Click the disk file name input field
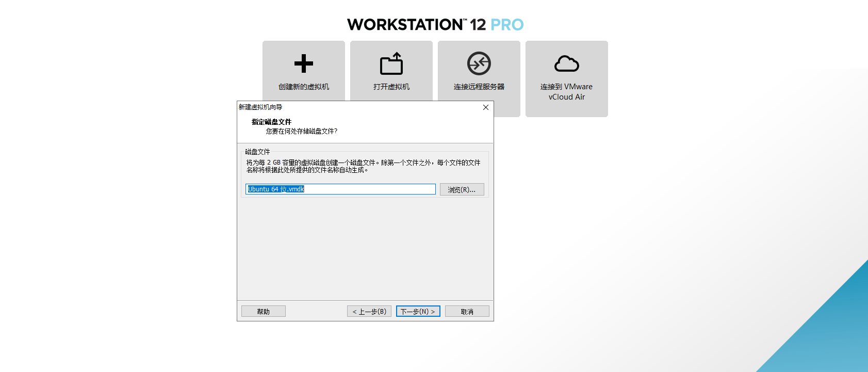This screenshot has width=868, height=372. point(340,189)
